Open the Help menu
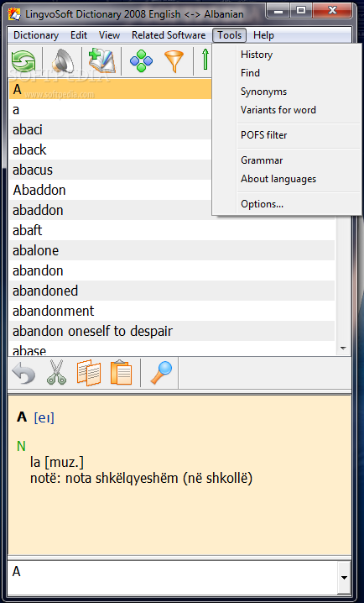The height and width of the screenshot is (603, 364). tap(263, 35)
